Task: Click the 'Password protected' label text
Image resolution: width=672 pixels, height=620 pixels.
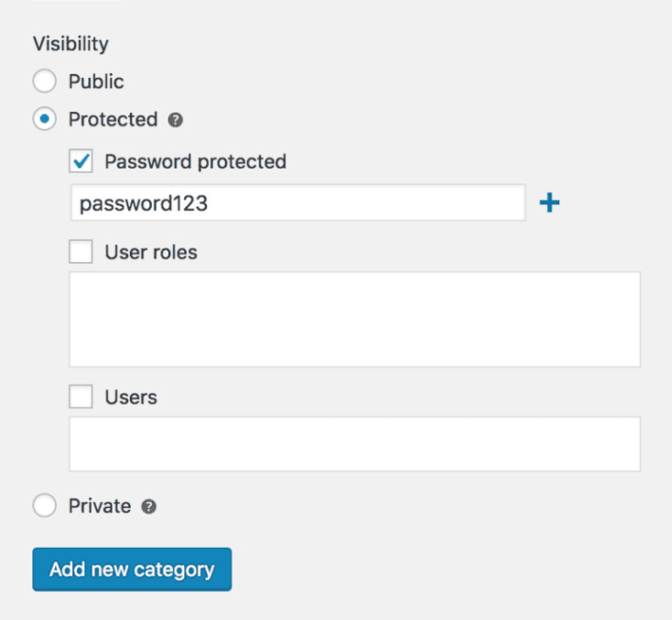Action: click(195, 162)
